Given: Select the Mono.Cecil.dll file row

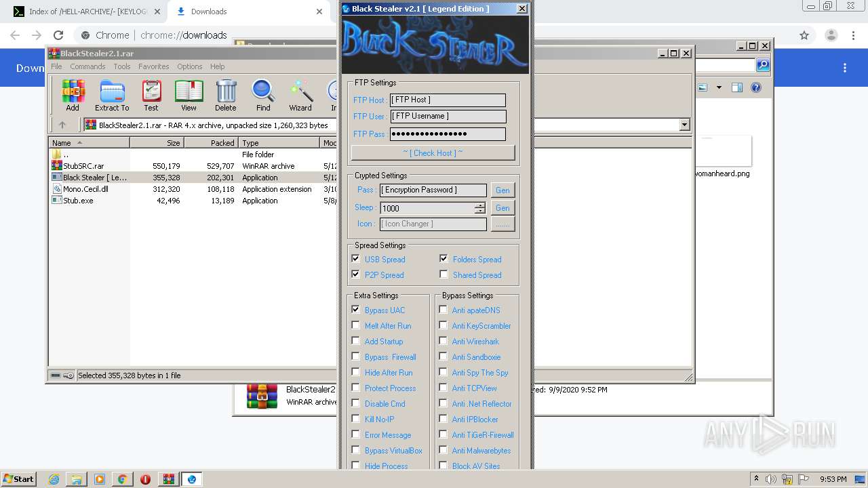Looking at the screenshot, I should point(193,189).
